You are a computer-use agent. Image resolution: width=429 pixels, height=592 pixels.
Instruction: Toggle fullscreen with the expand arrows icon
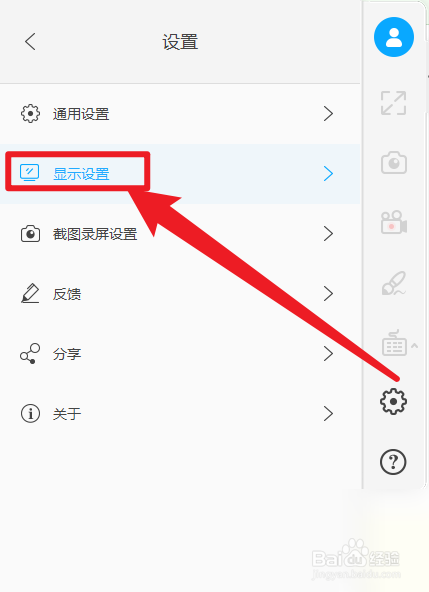pyautogui.click(x=394, y=103)
